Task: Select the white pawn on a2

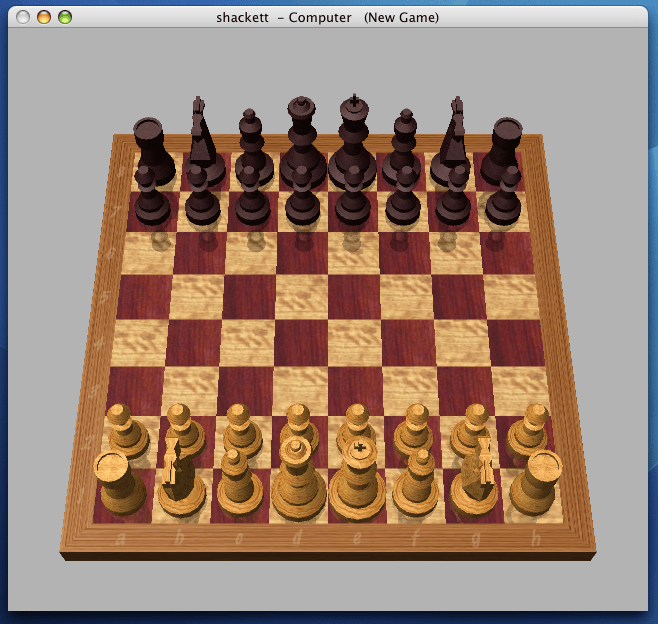Action: [x=127, y=431]
